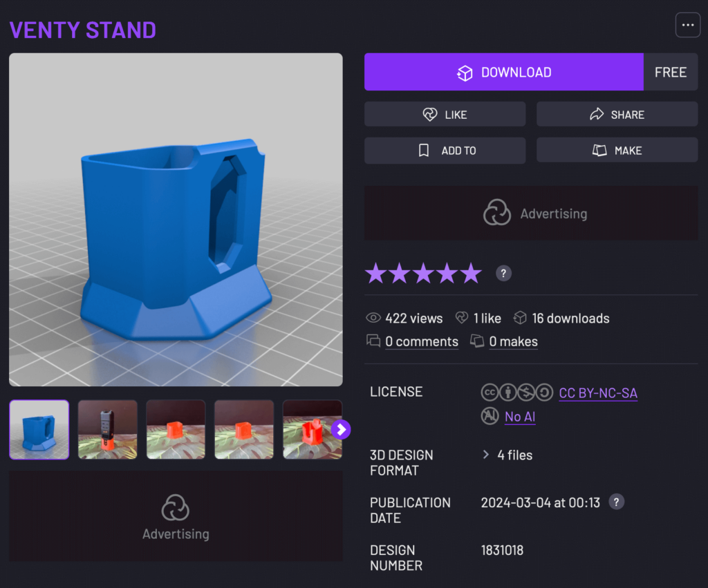The image size is (708, 588).
Task: Click the heart icon beside 1 like
Action: pyautogui.click(x=462, y=318)
